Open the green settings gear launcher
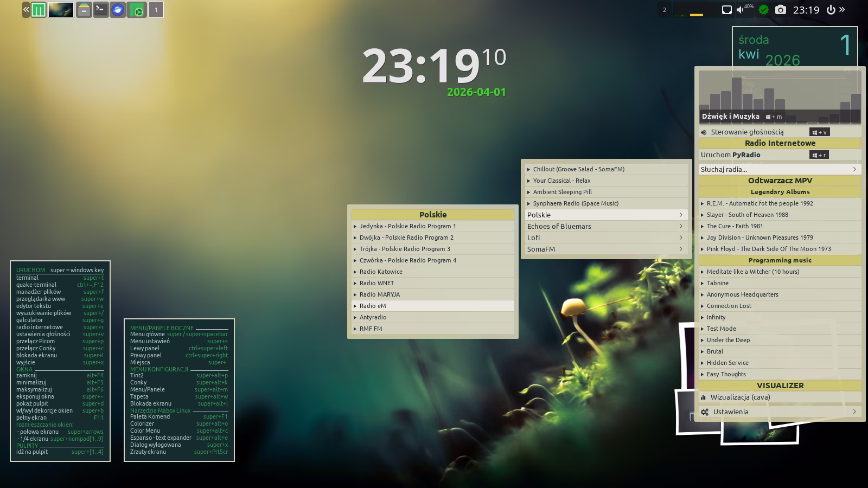The height and width of the screenshot is (488, 868). [x=137, y=10]
